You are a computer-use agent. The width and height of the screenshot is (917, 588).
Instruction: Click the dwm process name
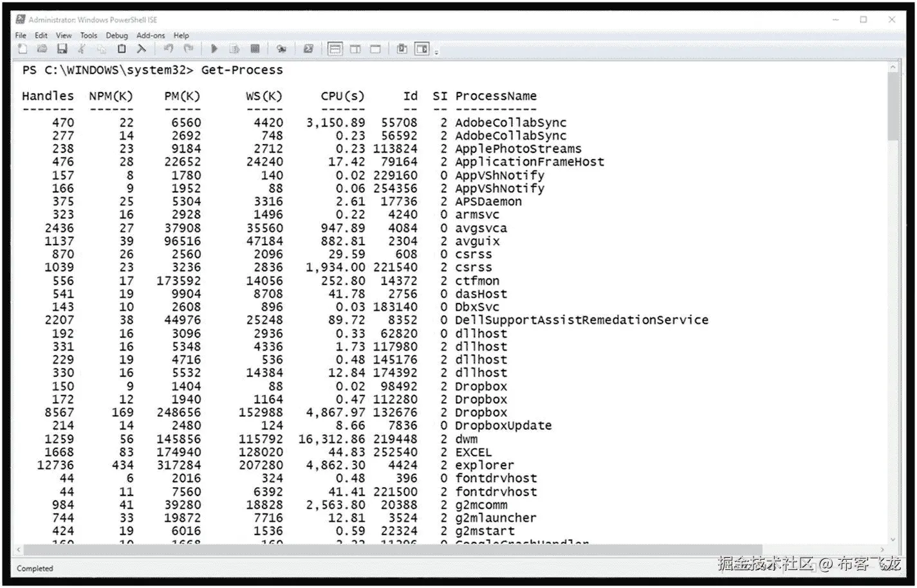pyautogui.click(x=466, y=439)
